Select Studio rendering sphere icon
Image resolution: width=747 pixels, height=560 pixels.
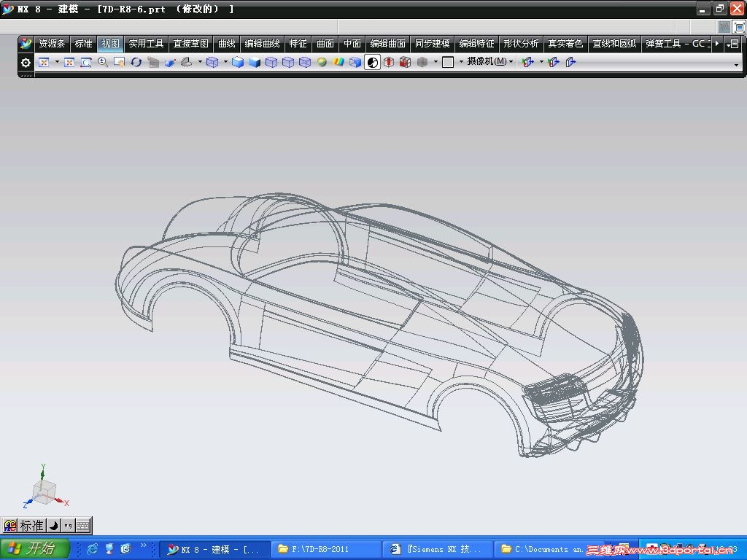(322, 62)
